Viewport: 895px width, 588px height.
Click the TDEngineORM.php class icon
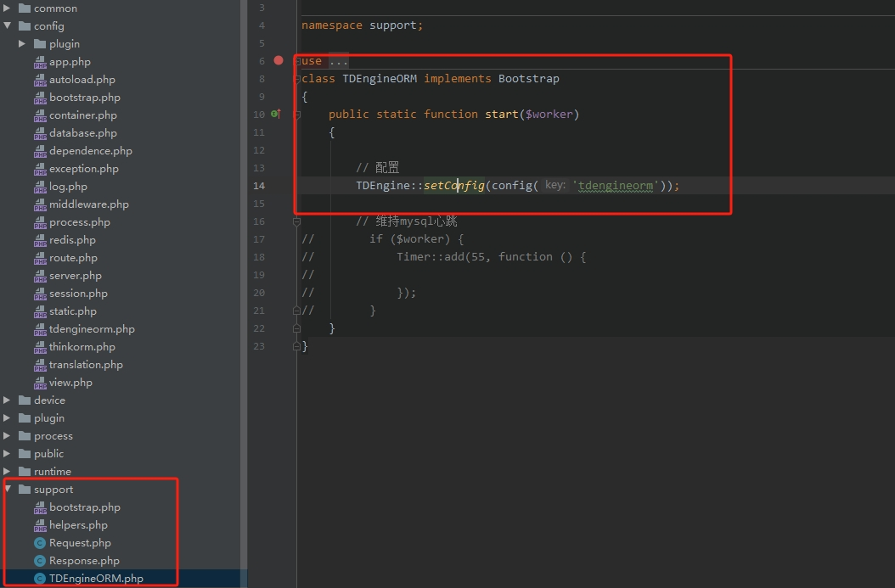pos(40,579)
